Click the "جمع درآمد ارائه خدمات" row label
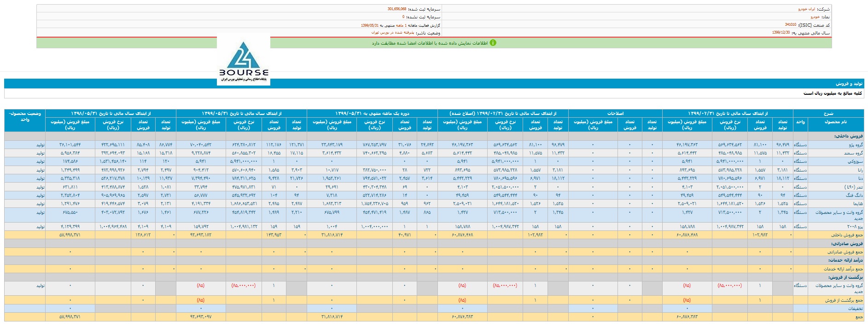 click(x=844, y=269)
